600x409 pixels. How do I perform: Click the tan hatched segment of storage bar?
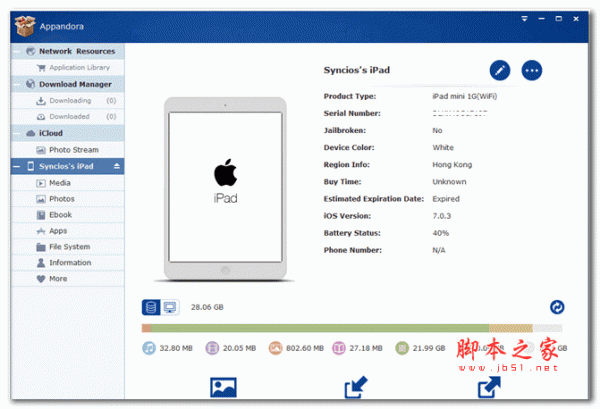(x=511, y=328)
